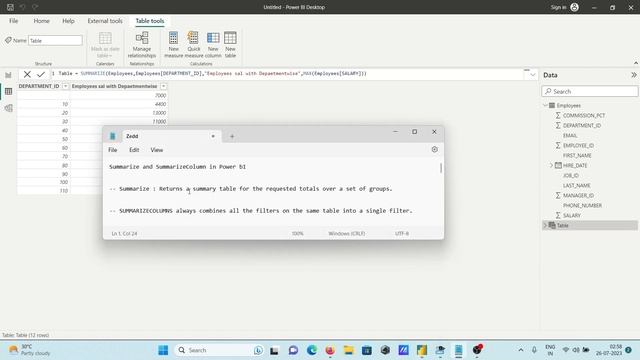This screenshot has height=360, width=640.
Task: Select LAST_NAME field
Action: tap(576, 185)
